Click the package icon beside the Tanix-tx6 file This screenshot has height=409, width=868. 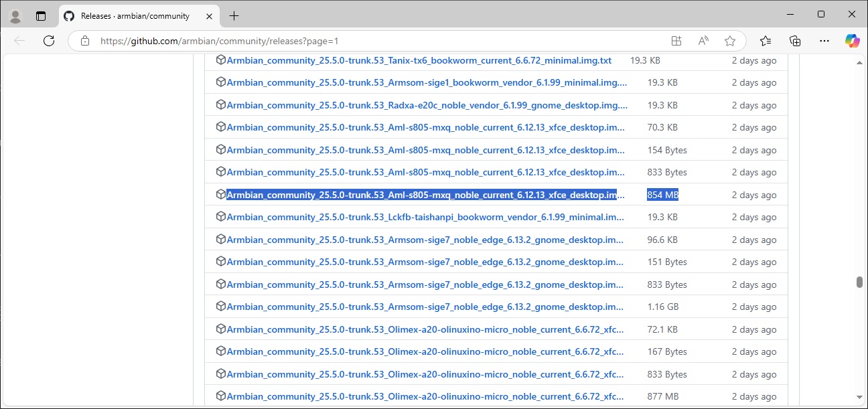221,60
